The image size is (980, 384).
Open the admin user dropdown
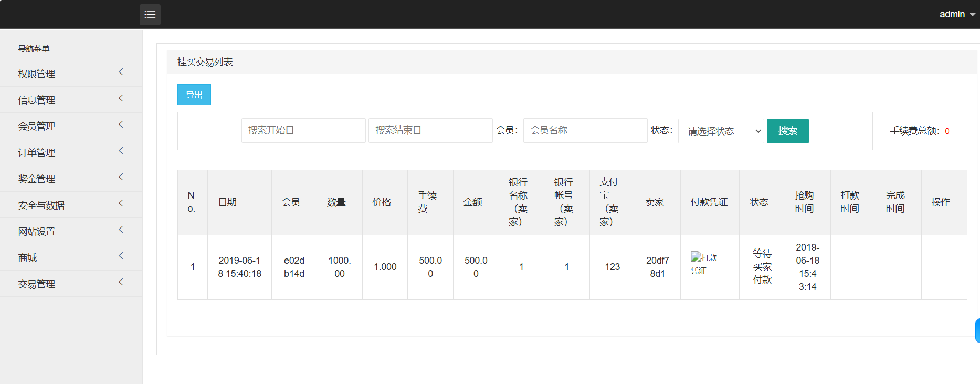pos(956,14)
